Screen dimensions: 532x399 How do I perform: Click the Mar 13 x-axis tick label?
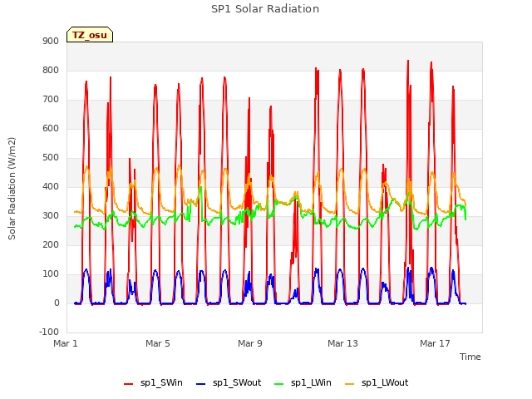[342, 343]
